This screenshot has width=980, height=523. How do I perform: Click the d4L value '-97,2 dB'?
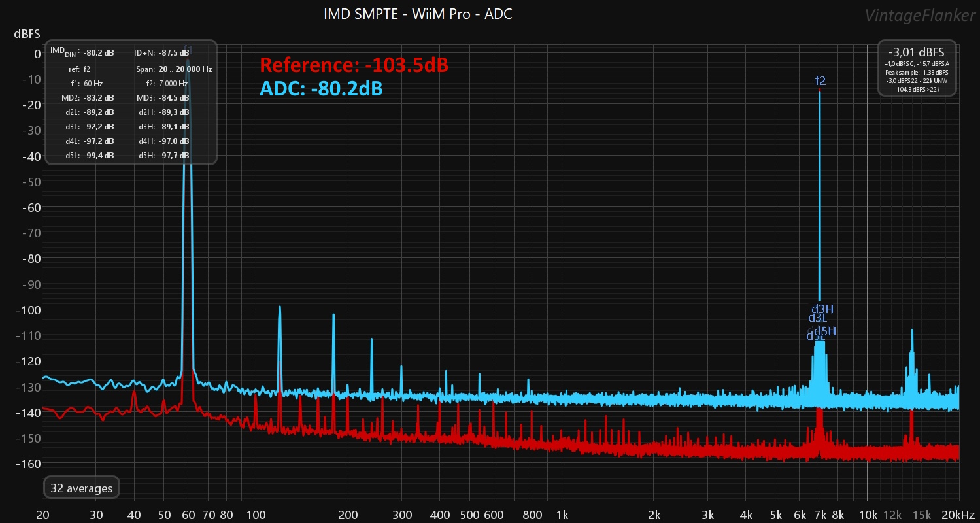coord(99,141)
